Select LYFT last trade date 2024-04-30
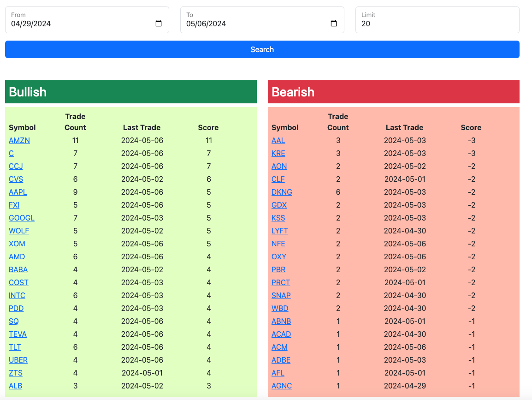Screen dimensions: 532x400 click(x=405, y=231)
